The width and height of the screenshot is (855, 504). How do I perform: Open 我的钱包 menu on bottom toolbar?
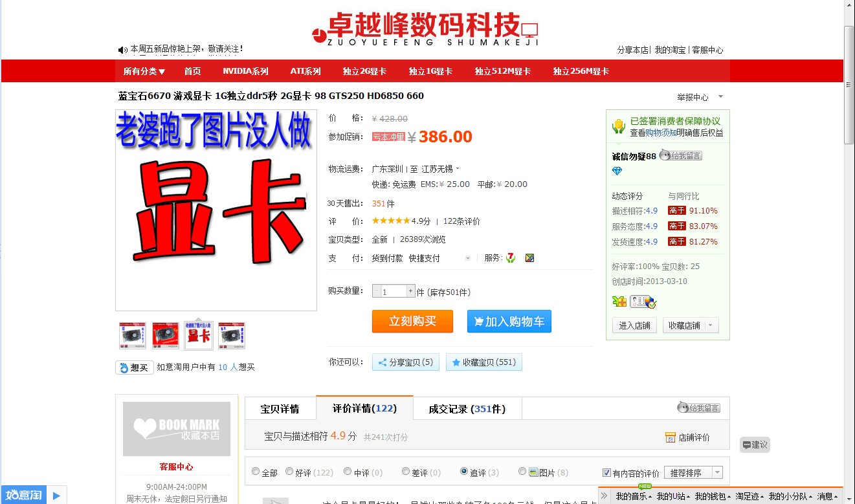[714, 496]
